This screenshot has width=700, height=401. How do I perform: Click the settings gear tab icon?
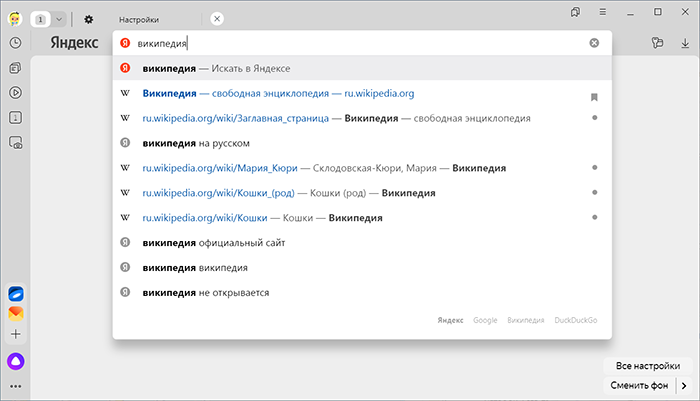(x=89, y=20)
